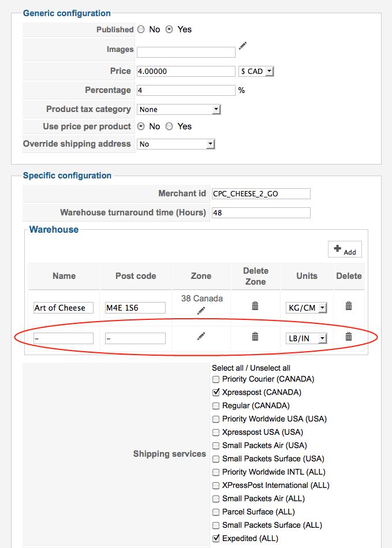Enable Priority Courier (CANADA) shipping service
Viewport: 392px width, 548px height.
click(216, 379)
